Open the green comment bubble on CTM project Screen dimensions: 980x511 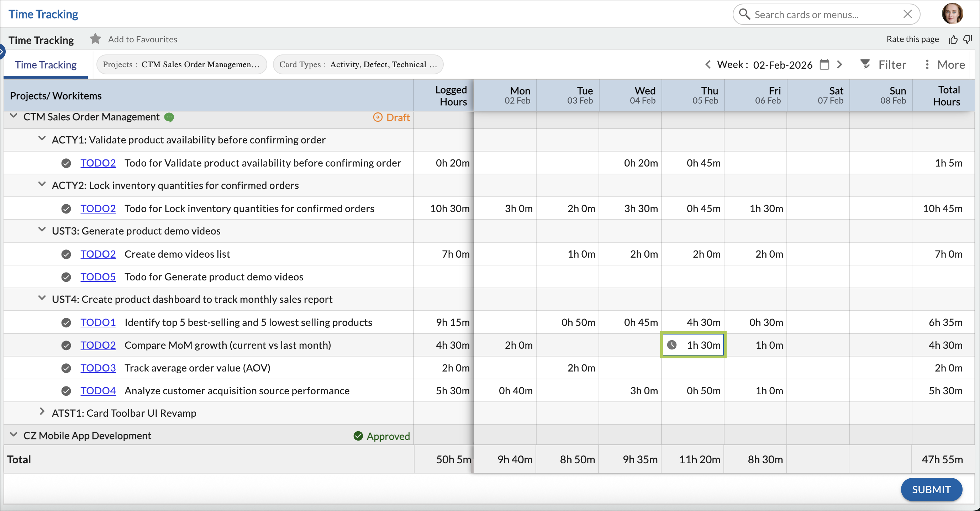[169, 117]
